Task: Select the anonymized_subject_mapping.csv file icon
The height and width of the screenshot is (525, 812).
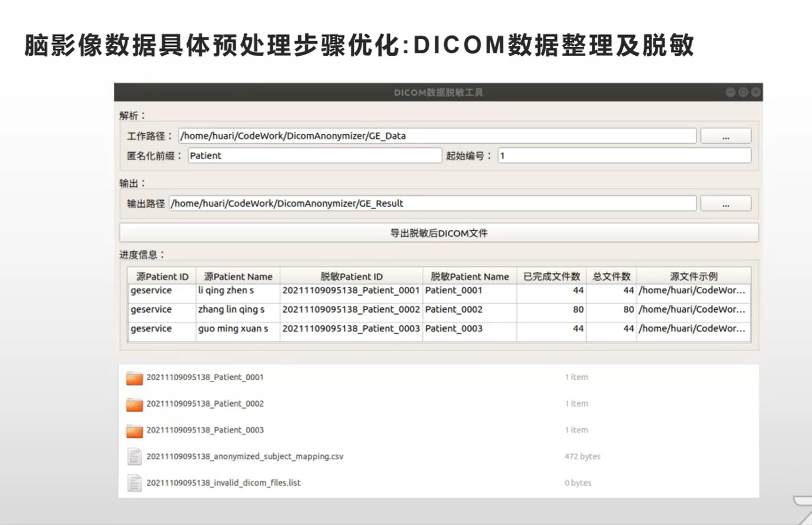Action: pyautogui.click(x=134, y=456)
